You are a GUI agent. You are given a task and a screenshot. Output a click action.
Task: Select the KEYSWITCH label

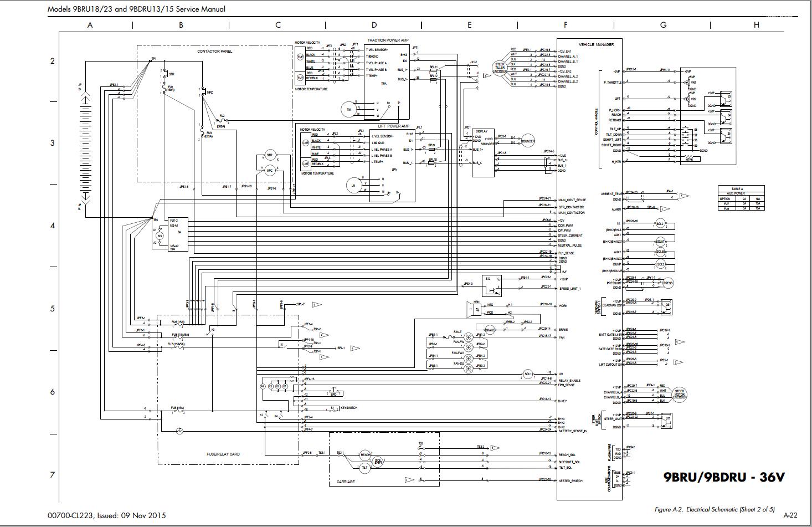pos(349,408)
